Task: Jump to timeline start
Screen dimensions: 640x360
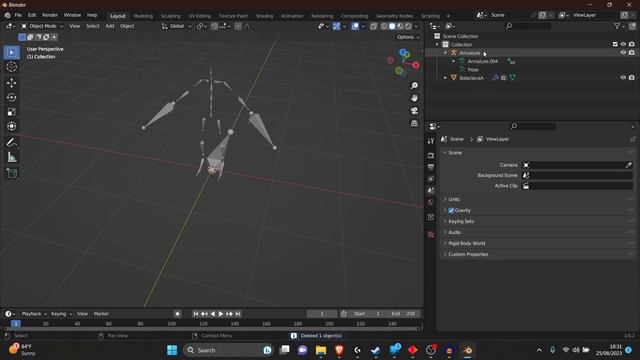Action: [196, 314]
